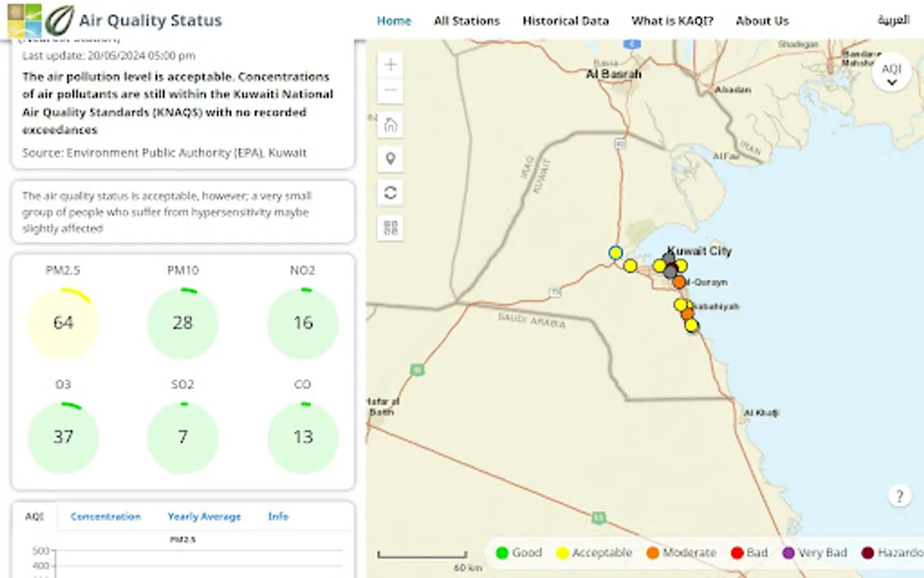
Task: Open Historical Data page
Action: click(565, 21)
